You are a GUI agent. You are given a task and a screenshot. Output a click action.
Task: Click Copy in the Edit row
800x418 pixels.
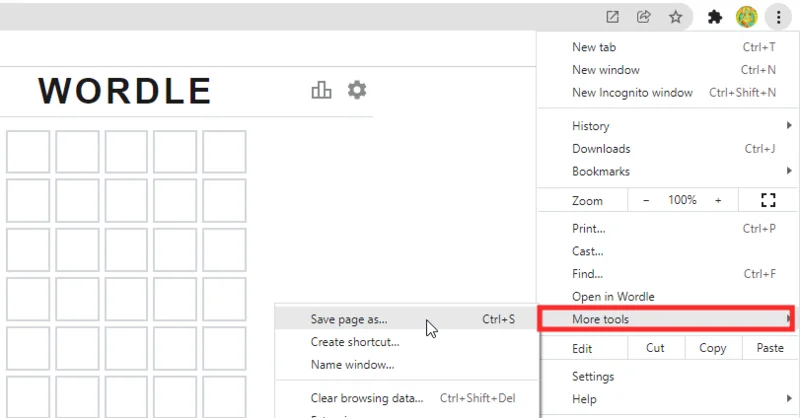pos(712,348)
